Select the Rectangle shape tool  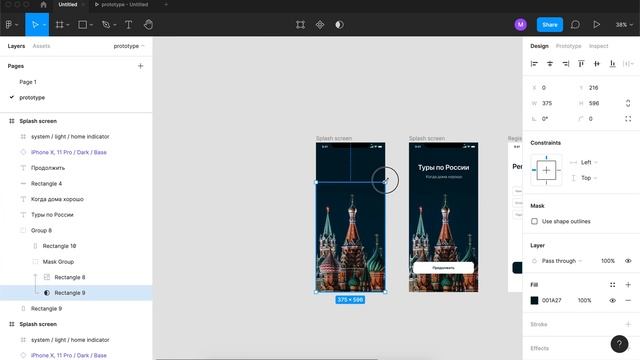click(82, 24)
